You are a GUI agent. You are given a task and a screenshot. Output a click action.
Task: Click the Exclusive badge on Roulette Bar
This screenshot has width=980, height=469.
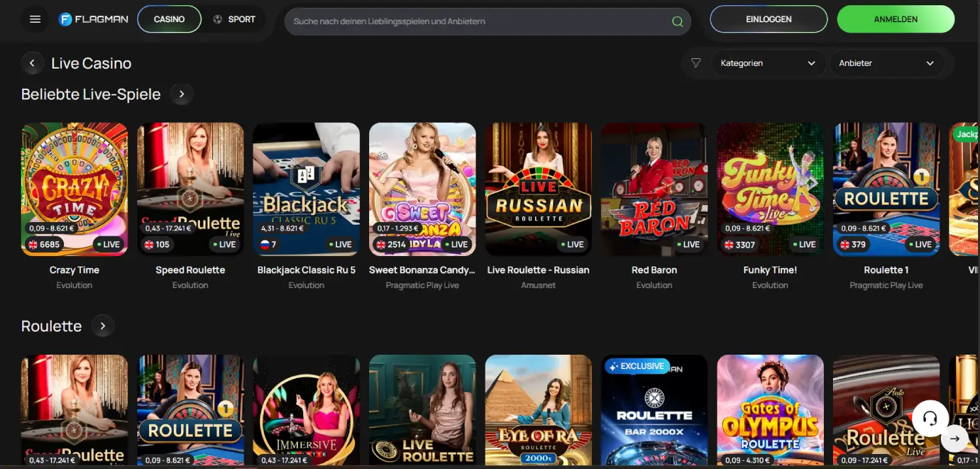pyautogui.click(x=637, y=366)
